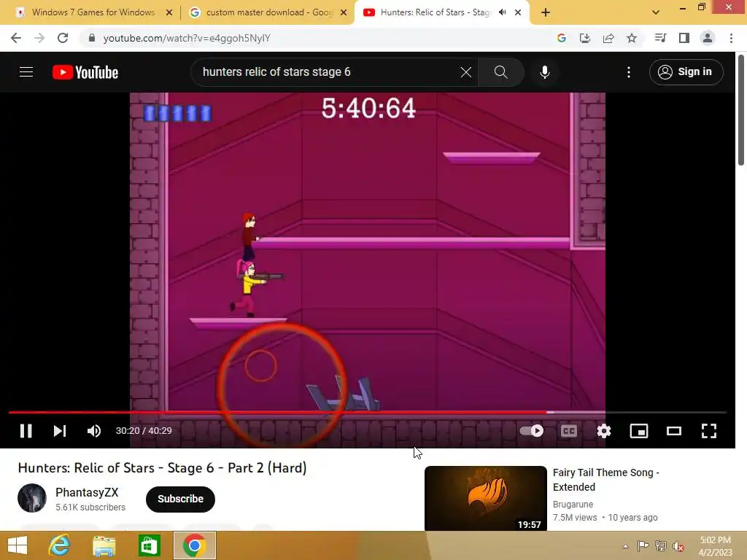
Task: Launch Internet Explorer from taskbar
Action: (60, 545)
